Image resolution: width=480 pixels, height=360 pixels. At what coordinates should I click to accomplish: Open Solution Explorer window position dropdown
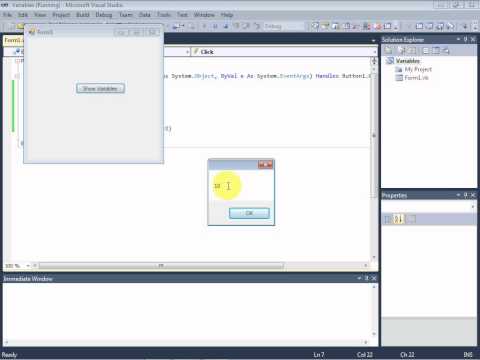point(458,39)
